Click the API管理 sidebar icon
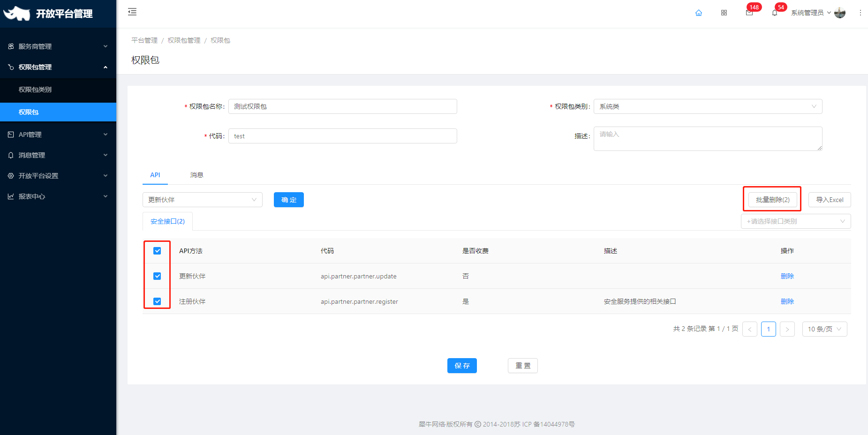 tap(11, 135)
